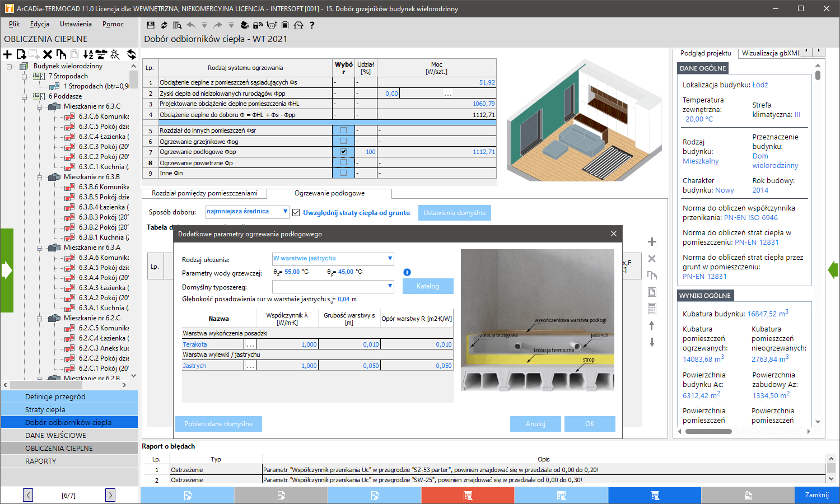Close the Dodatkowe parametry ogrzewania podłogowego dialog
This screenshot has width=840, height=504.
click(x=614, y=234)
